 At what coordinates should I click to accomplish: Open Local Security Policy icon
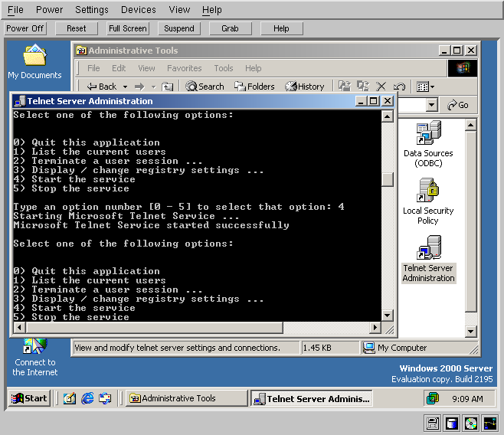click(x=428, y=201)
